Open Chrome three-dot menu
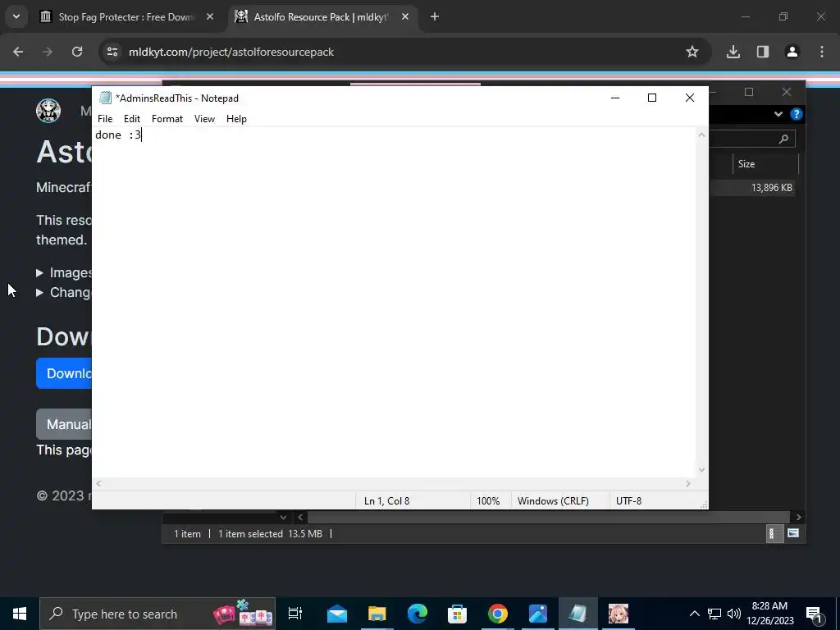840x630 pixels. [x=822, y=52]
